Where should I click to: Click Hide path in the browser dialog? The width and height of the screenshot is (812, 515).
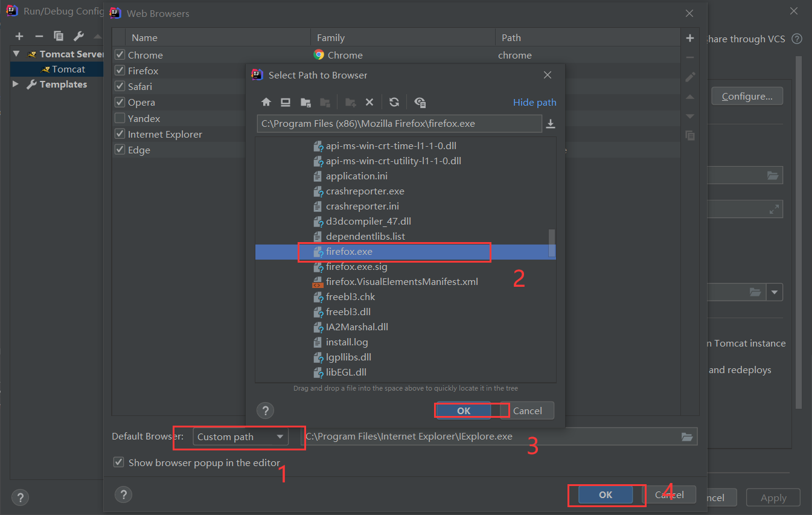click(x=534, y=102)
